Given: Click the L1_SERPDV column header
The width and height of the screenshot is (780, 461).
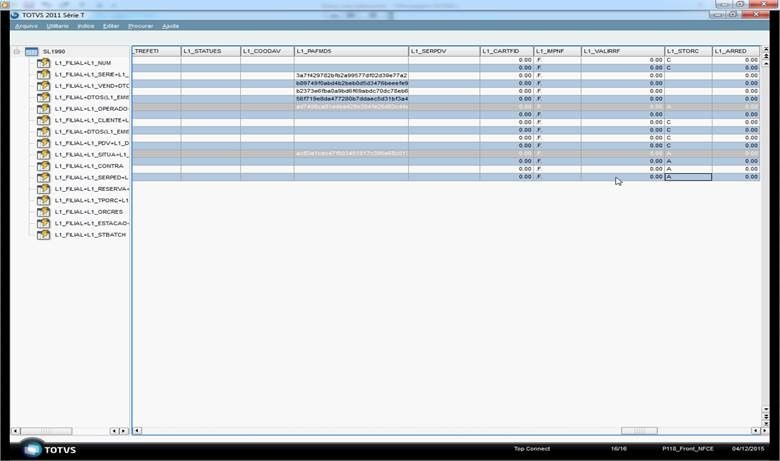Looking at the screenshot, I should pos(444,51).
